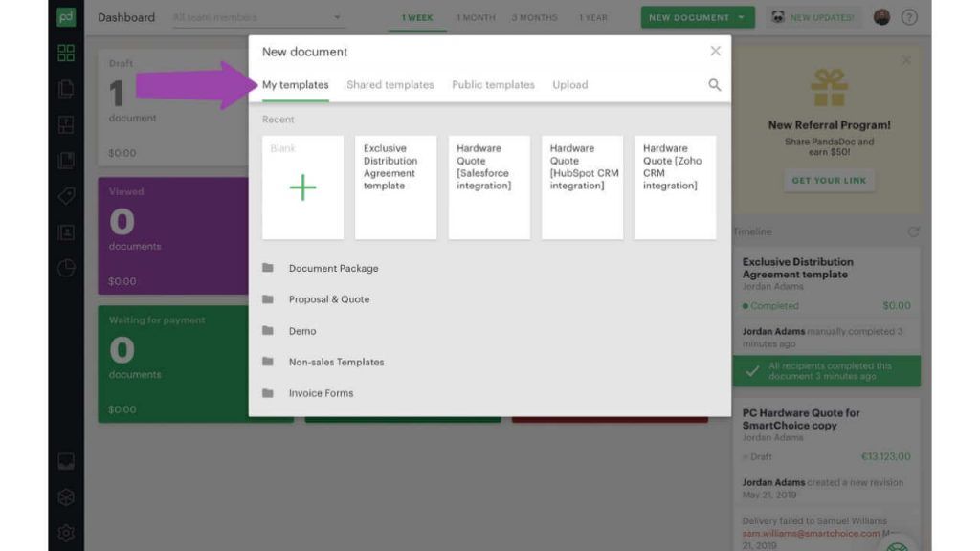Click the Get Your Link button
Viewport: 980px width, 551px height.
point(830,181)
